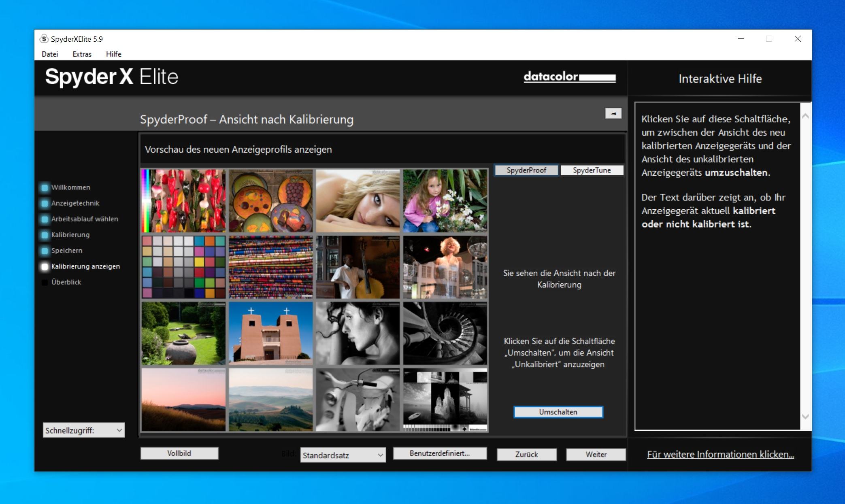Select Willkommen in the workflow list
845x504 pixels.
70,187
